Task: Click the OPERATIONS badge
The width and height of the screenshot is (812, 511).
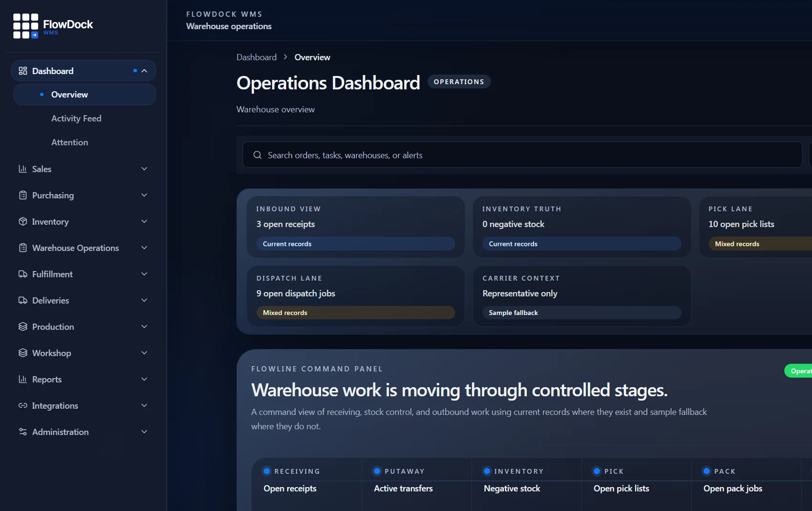Action: point(459,82)
